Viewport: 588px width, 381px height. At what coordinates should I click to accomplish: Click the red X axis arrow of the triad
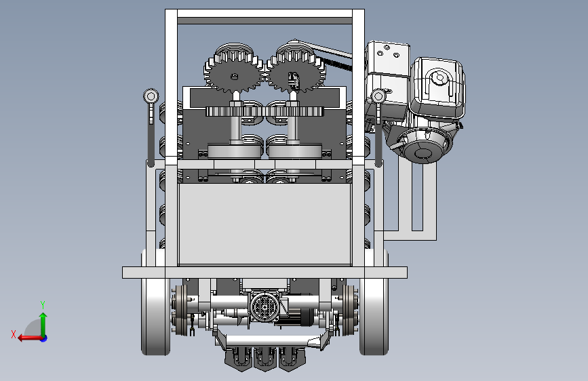pos(29,338)
